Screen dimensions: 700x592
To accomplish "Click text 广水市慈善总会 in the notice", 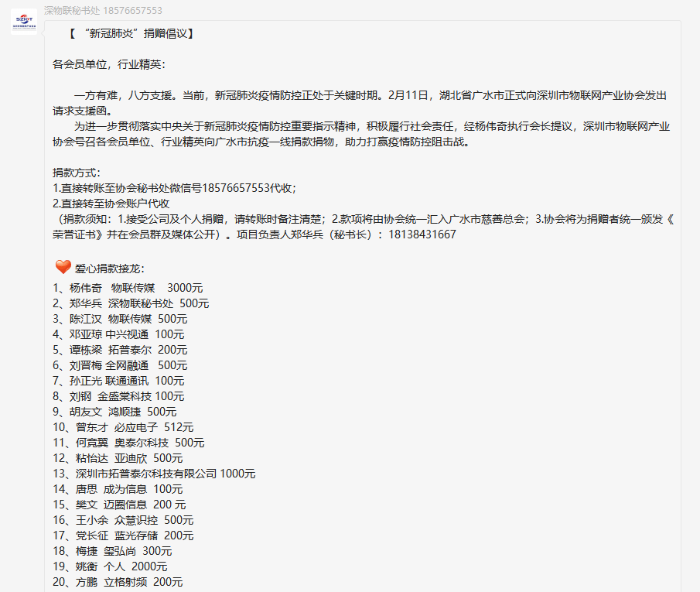I will click(487, 219).
